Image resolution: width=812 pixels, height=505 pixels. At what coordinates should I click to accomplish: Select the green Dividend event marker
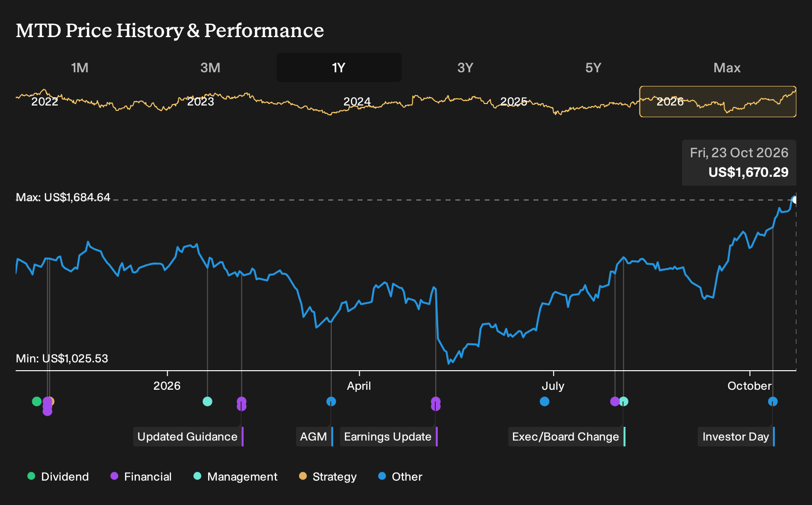pyautogui.click(x=37, y=401)
